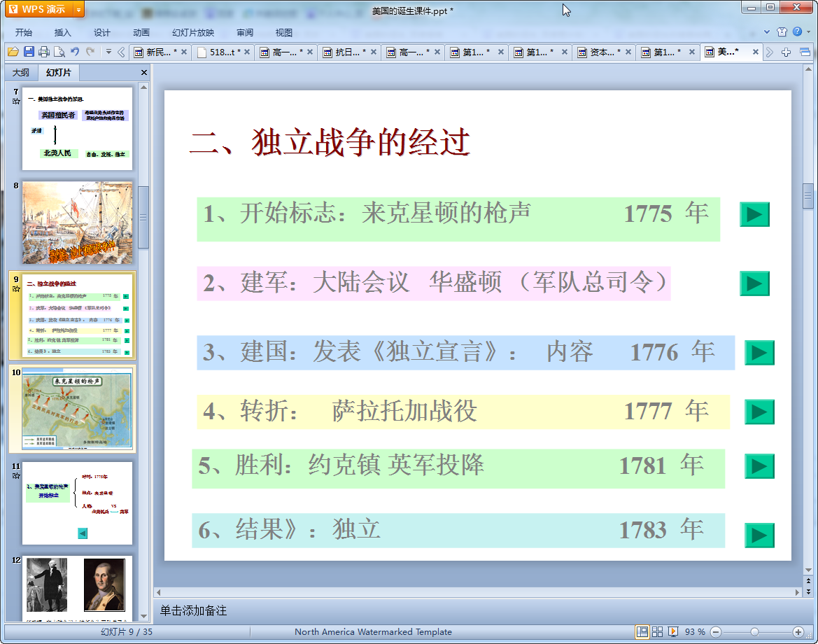Zoom in with the plus button
Viewport: 818px width, 644px height.
click(798, 632)
